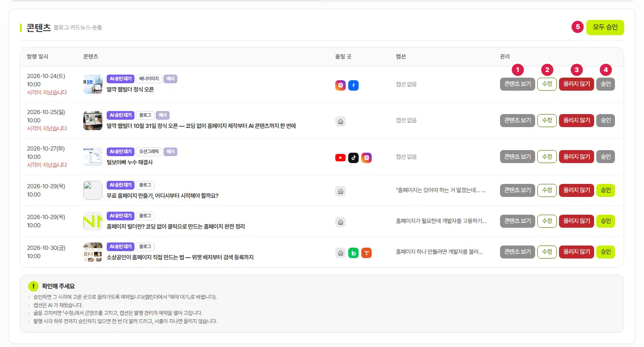Click the Instagram icon in the 2026-10-27 row

pyautogui.click(x=366, y=158)
